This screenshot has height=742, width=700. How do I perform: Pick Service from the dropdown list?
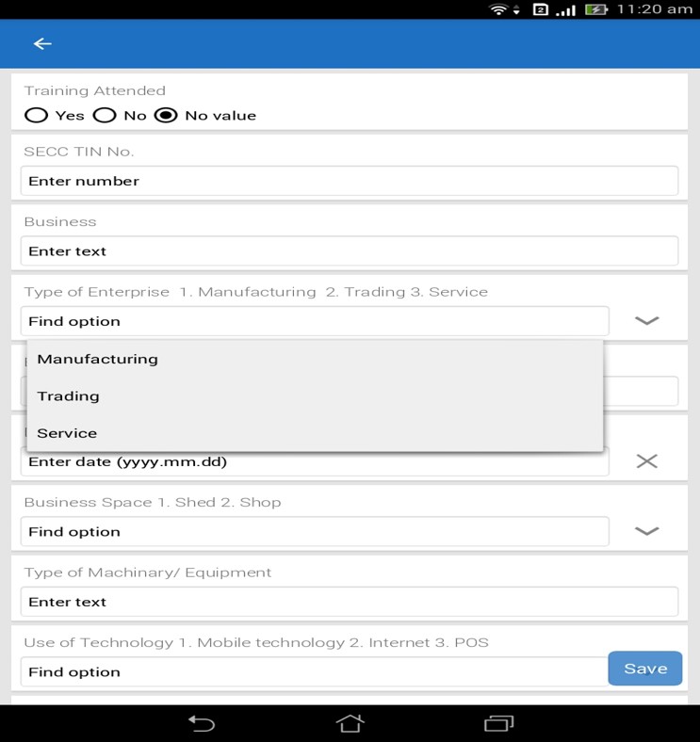pyautogui.click(x=67, y=433)
